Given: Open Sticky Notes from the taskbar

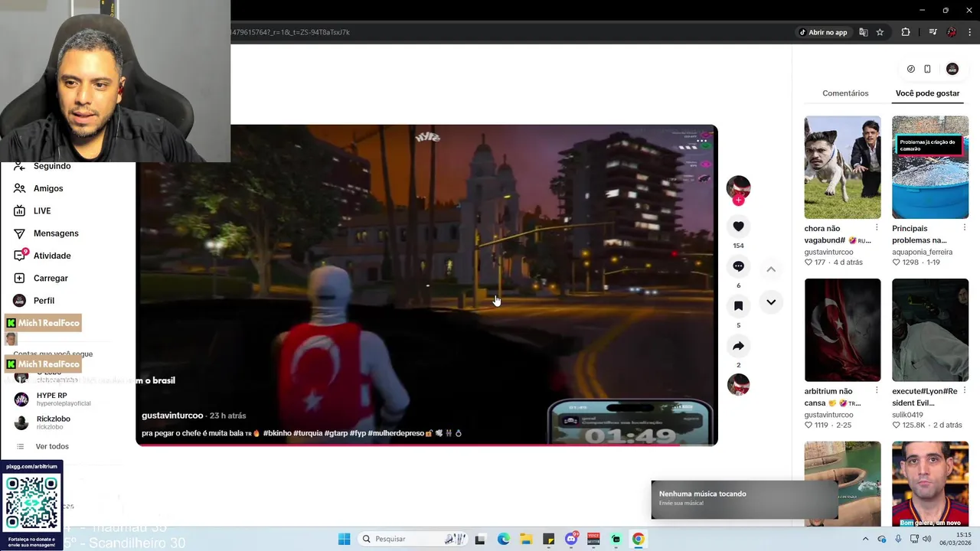Looking at the screenshot, I should coord(548,539).
